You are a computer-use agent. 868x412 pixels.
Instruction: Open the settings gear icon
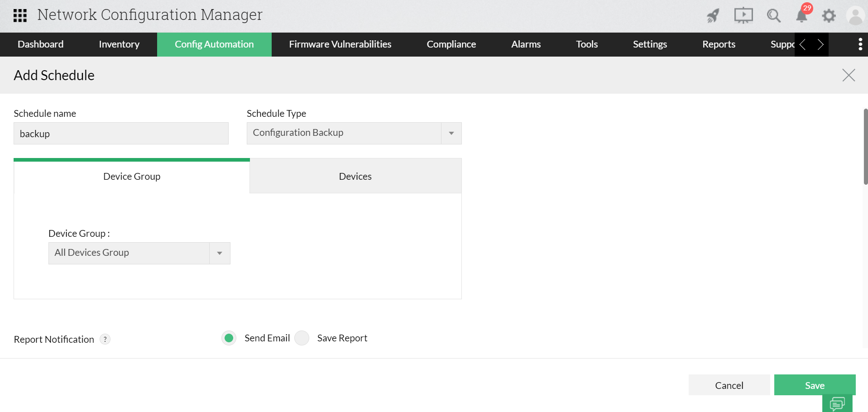pyautogui.click(x=829, y=16)
